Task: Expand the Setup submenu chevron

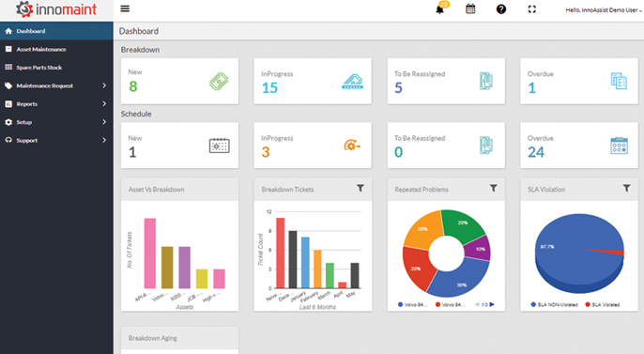Action: click(x=104, y=122)
